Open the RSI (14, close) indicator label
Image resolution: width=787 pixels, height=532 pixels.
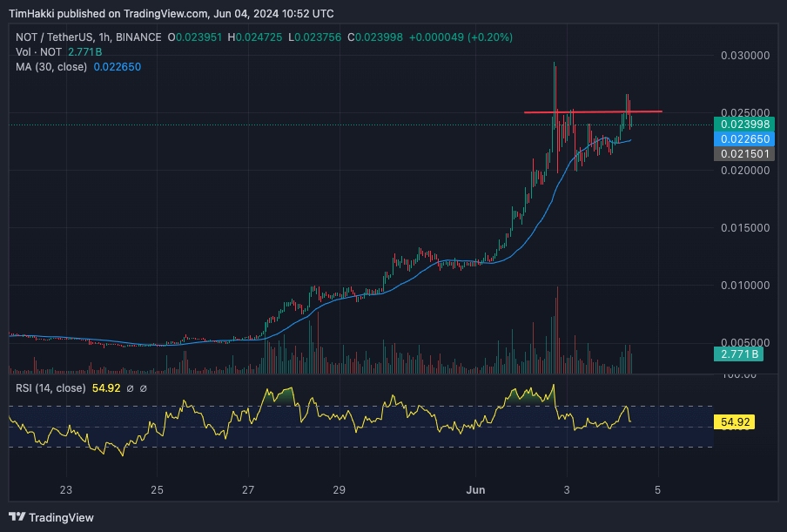50,388
